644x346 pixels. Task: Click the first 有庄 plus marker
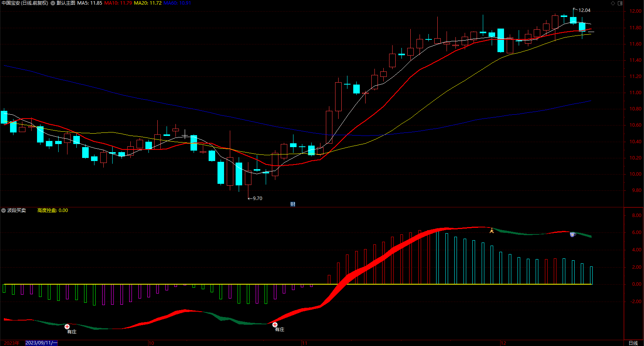pyautogui.click(x=67, y=327)
